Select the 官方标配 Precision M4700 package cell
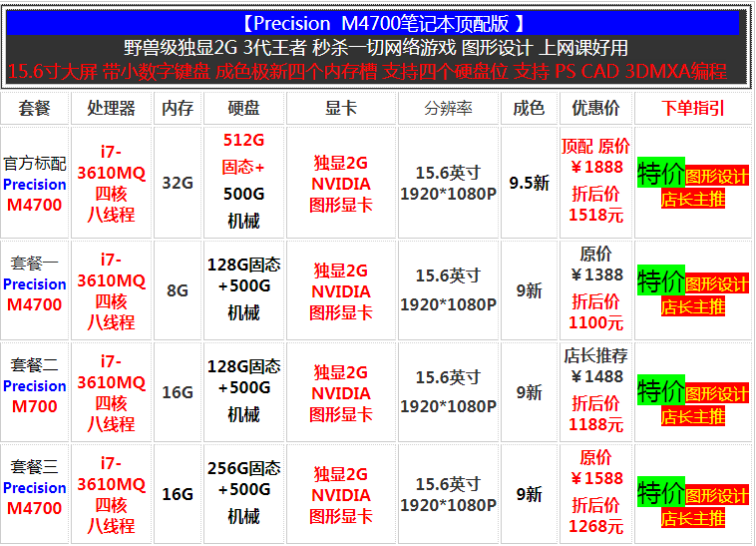 point(35,183)
